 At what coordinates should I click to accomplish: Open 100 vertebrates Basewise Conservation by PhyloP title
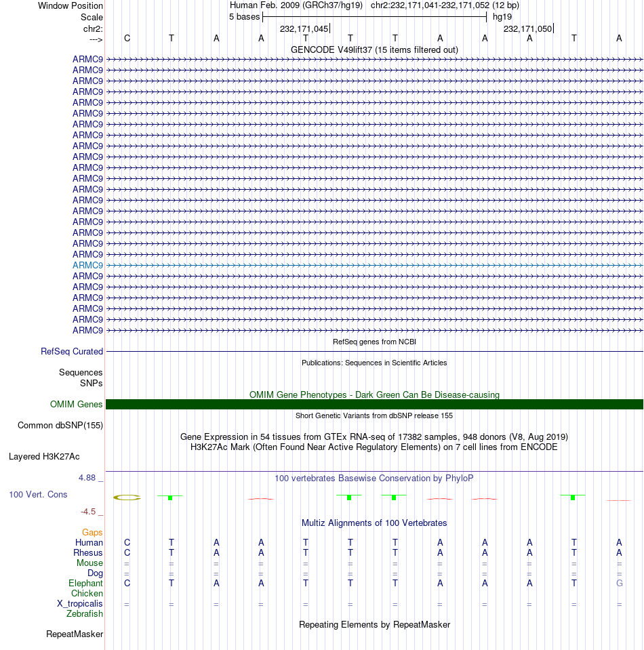click(x=374, y=479)
